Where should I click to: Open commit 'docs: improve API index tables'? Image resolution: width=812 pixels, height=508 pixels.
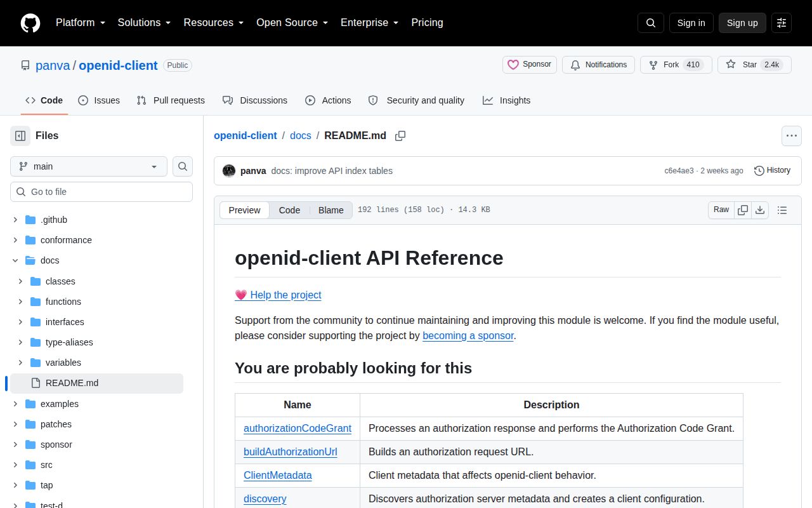(332, 171)
